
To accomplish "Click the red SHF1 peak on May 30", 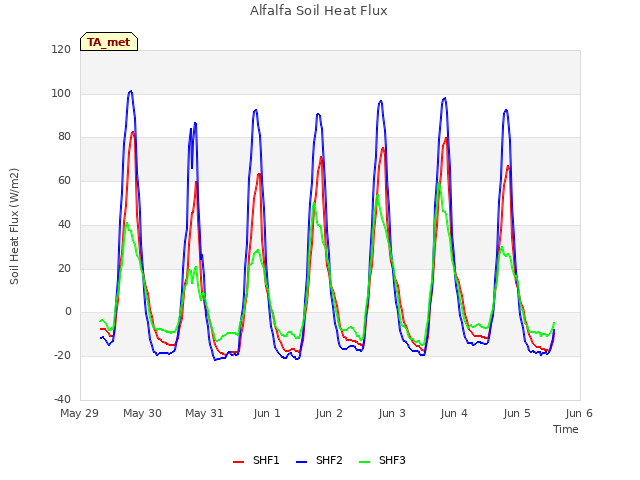I will click(133, 132).
